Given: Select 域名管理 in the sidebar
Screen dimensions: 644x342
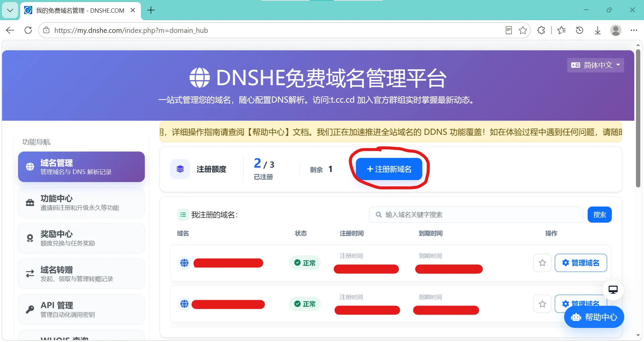Looking at the screenshot, I should [x=82, y=167].
